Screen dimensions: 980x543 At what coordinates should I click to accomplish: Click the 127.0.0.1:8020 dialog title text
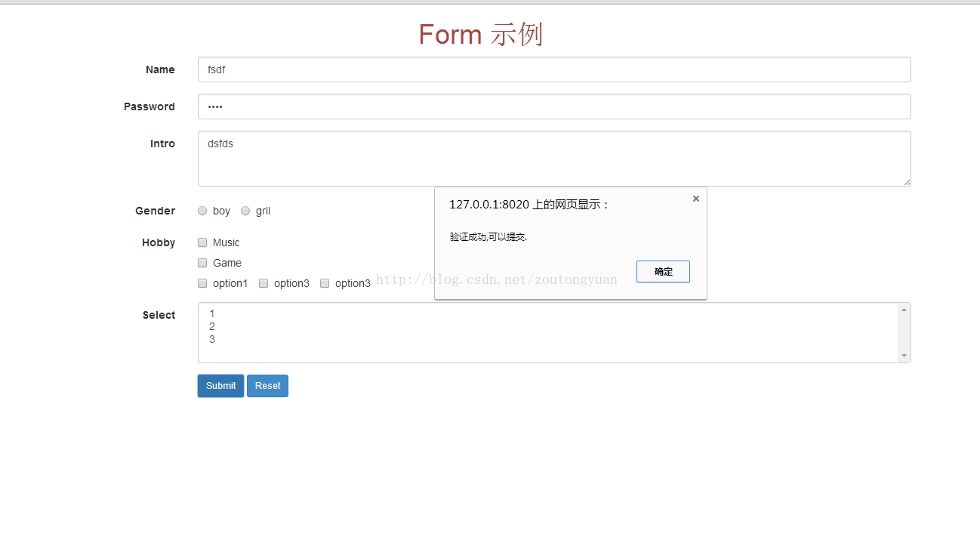(529, 205)
